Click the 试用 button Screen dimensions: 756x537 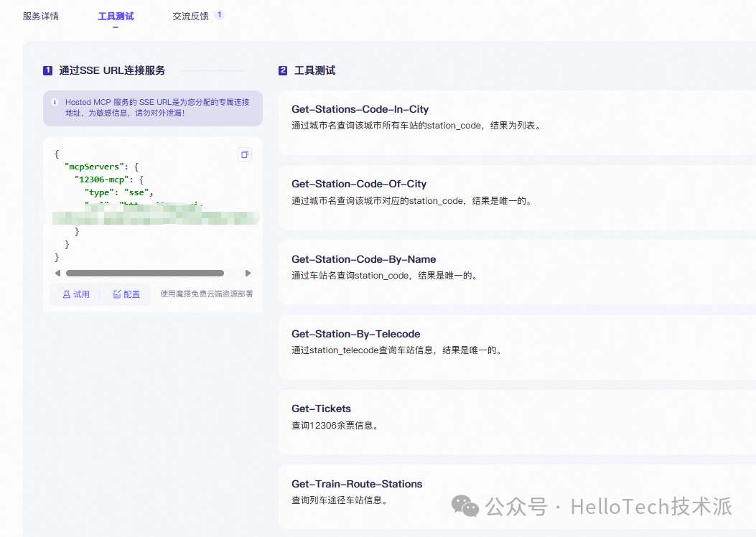pos(74,294)
